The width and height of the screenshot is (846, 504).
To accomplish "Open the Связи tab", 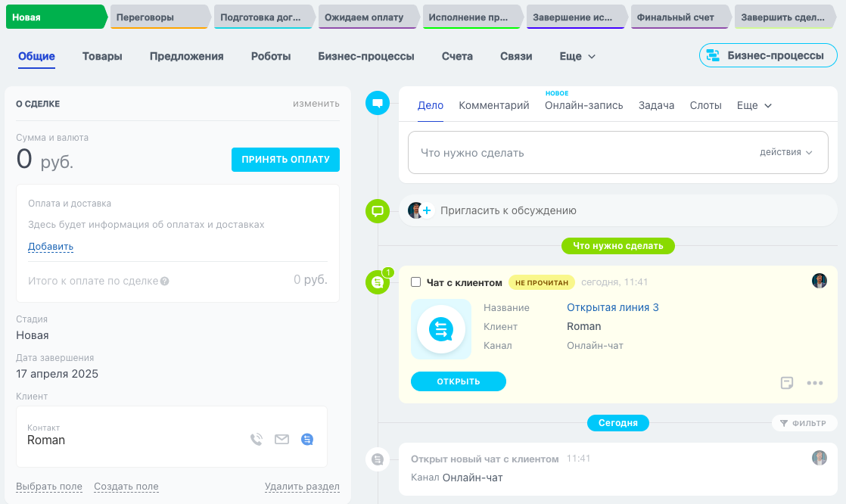I will point(516,56).
